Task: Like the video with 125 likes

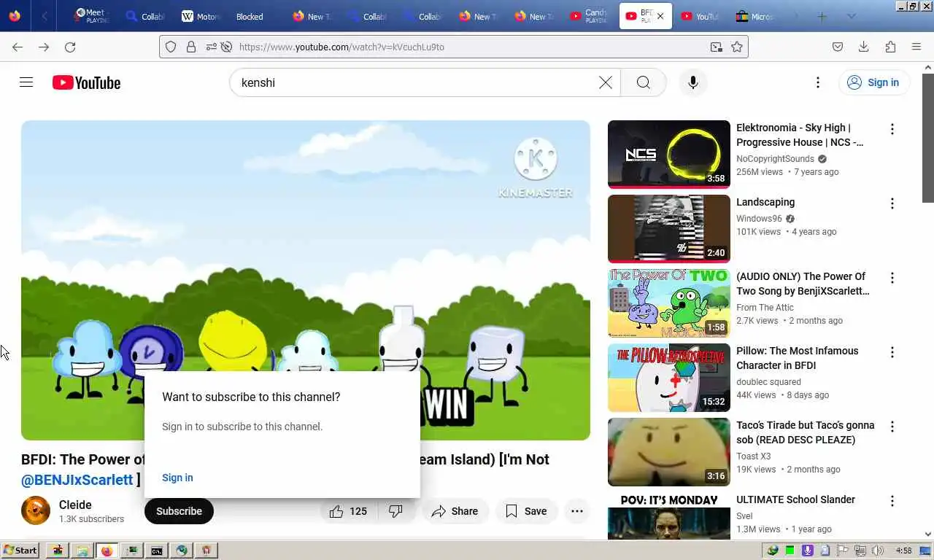Action: [x=349, y=511]
